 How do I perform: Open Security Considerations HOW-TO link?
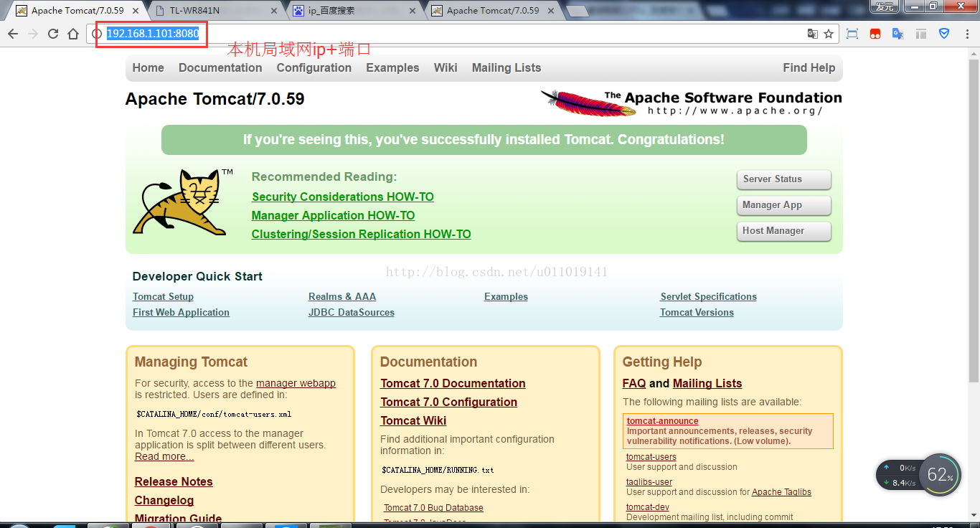coord(343,197)
